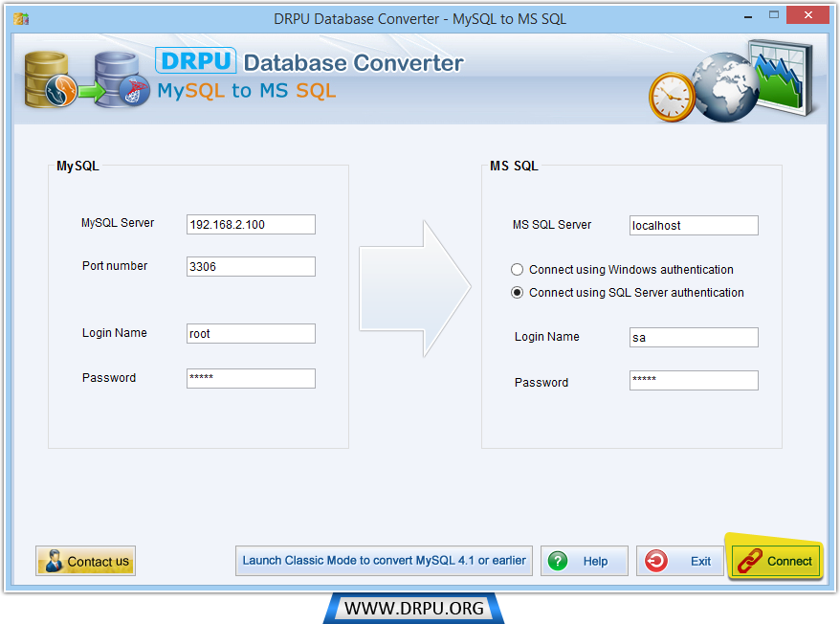Image resolution: width=840 pixels, height=624 pixels.
Task: Open the Contact us button
Action: (86, 561)
